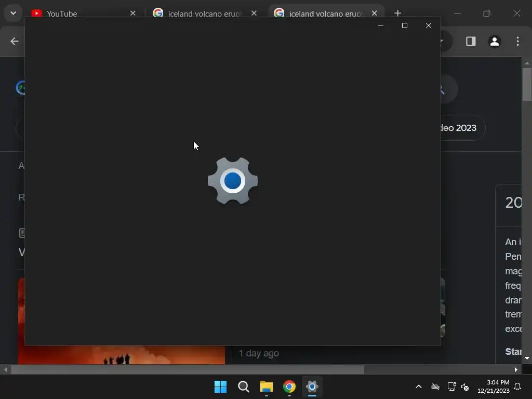The image size is (532, 399).
Task: Click Chrome vertical scrollbar thumb
Action: [527, 84]
